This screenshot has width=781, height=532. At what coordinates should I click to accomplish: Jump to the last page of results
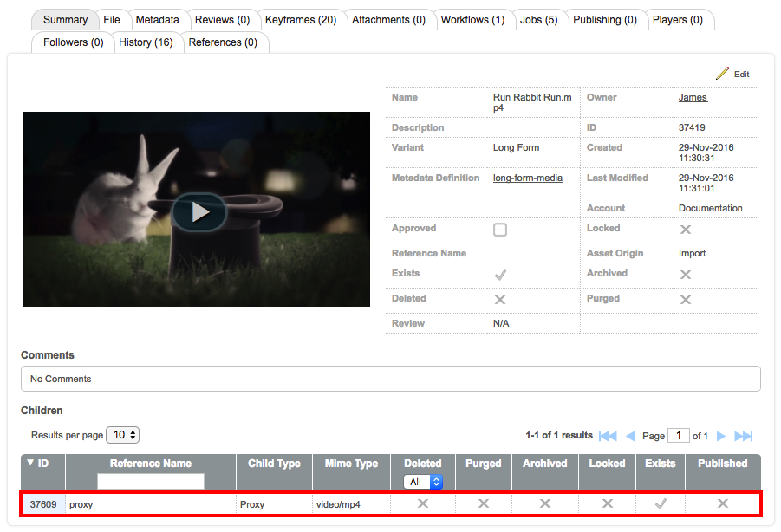(x=743, y=436)
